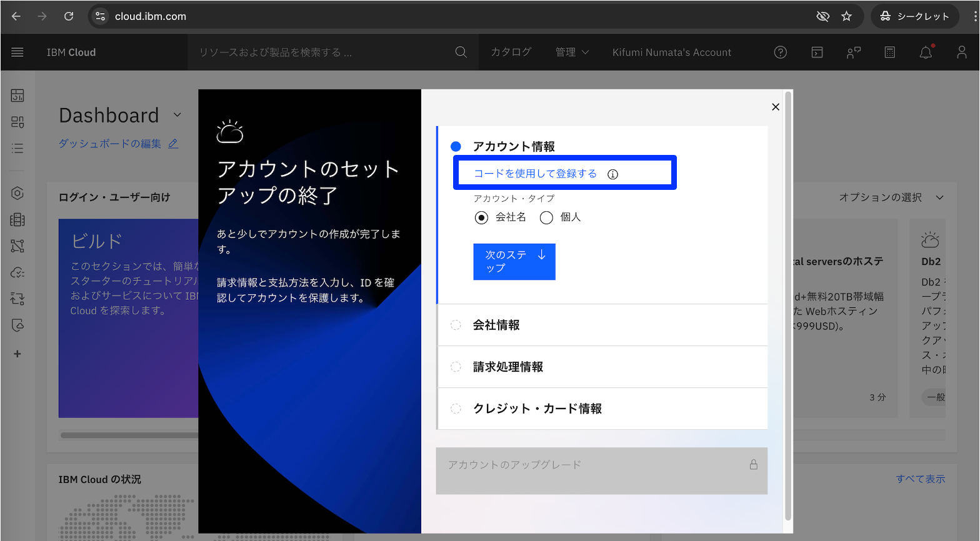
Task: Select the 個人 account type radio button
Action: (x=546, y=217)
